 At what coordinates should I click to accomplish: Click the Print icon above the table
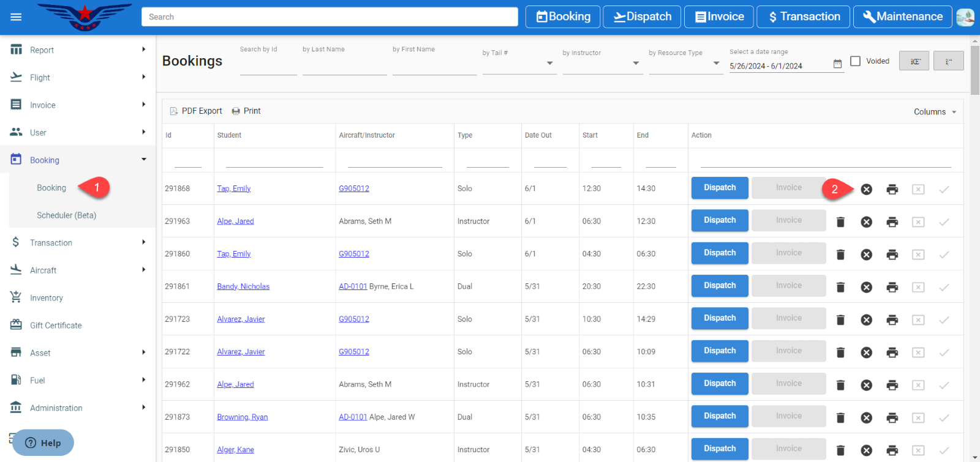click(x=236, y=111)
